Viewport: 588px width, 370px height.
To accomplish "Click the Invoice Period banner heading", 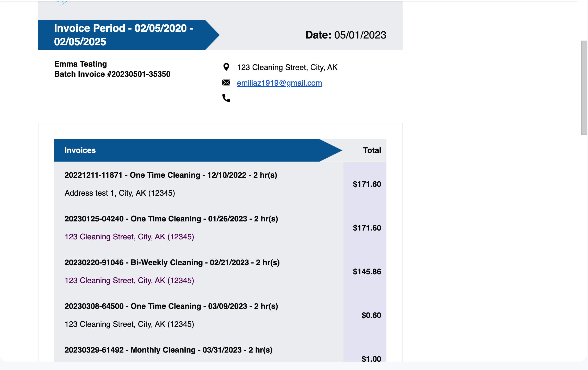I will coord(124,35).
